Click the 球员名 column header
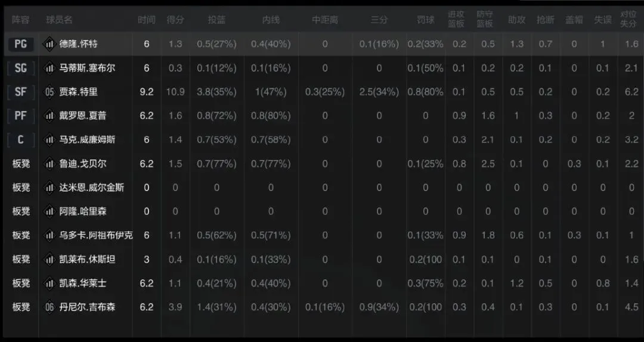Image resolution: width=644 pixels, height=342 pixels. click(60, 20)
